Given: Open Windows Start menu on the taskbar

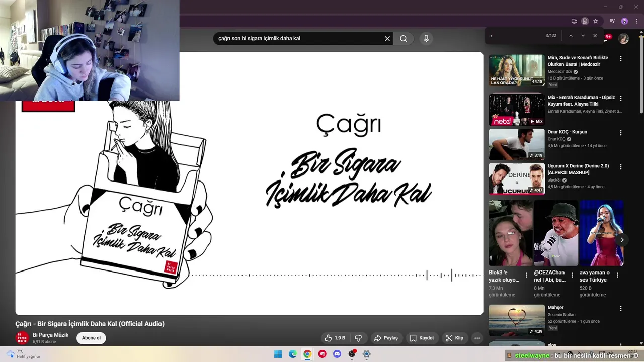Looking at the screenshot, I should click(x=278, y=354).
